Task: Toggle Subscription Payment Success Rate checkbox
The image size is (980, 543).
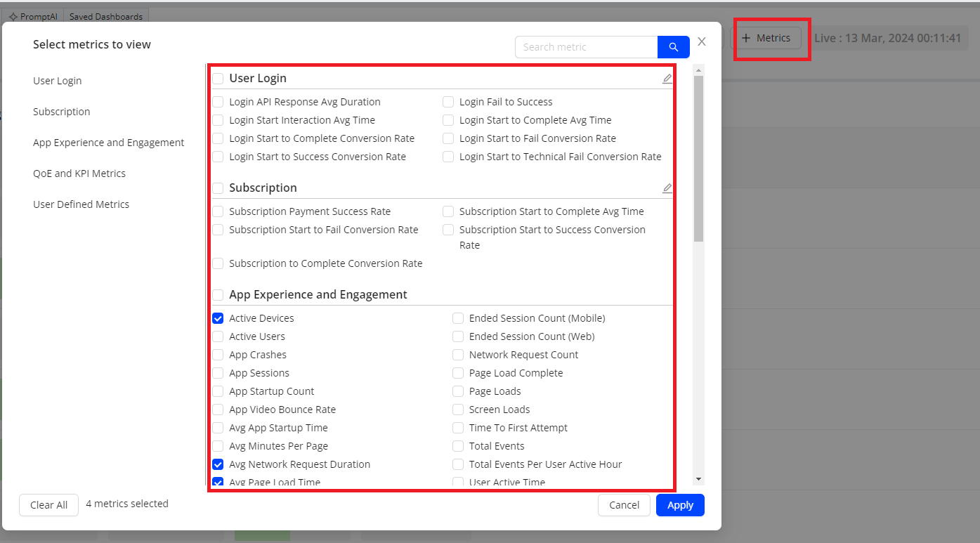Action: click(x=218, y=211)
